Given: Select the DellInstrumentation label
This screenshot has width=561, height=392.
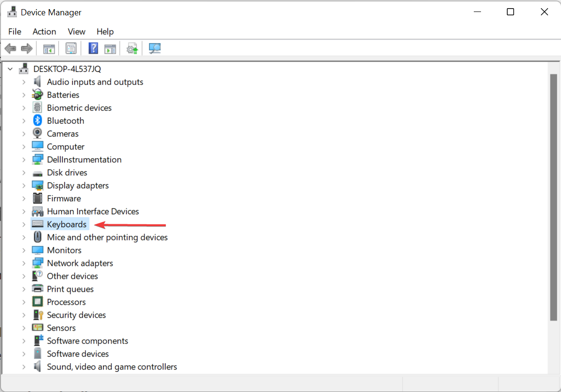Looking at the screenshot, I should point(84,160).
